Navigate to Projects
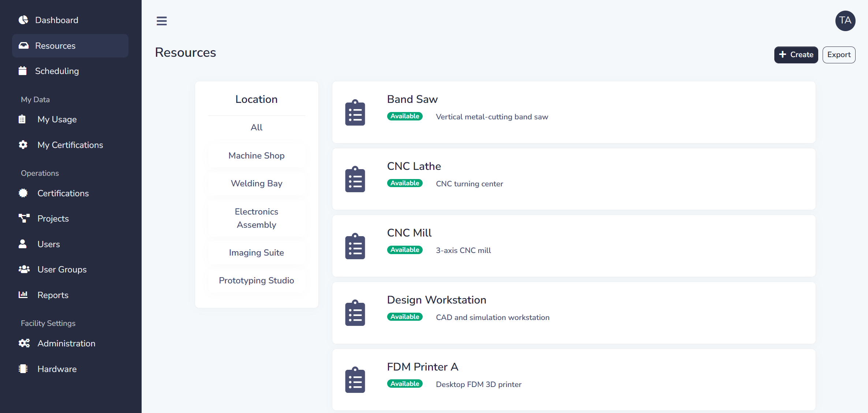 pos(70,219)
